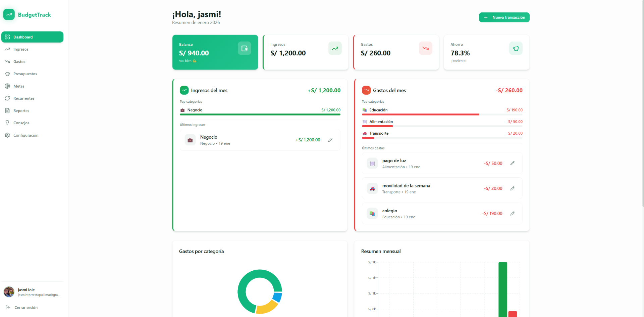Viewport: 644px width, 317px height.
Task: Edit the Negocio income entry
Action: coord(330,140)
